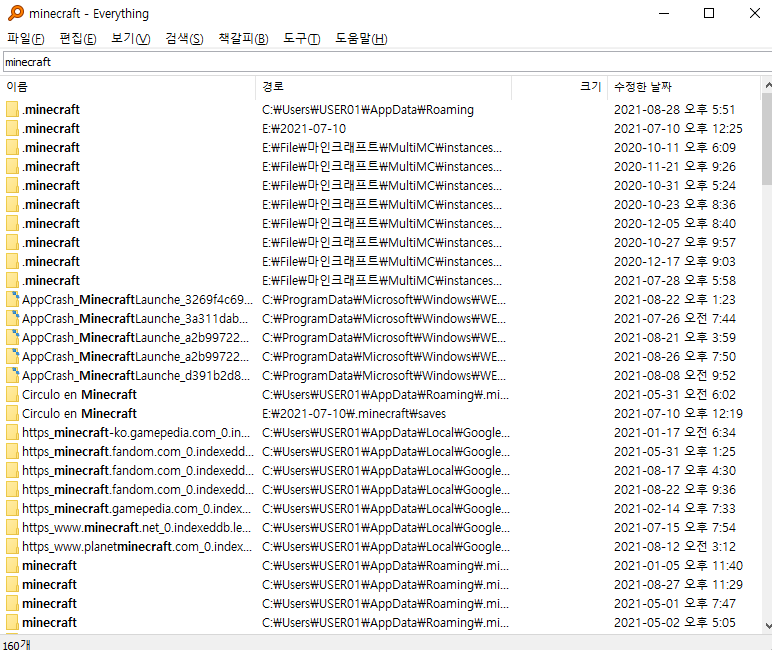Open the 보기(V) menu
Image resolution: width=772 pixels, height=650 pixels.
[130, 39]
